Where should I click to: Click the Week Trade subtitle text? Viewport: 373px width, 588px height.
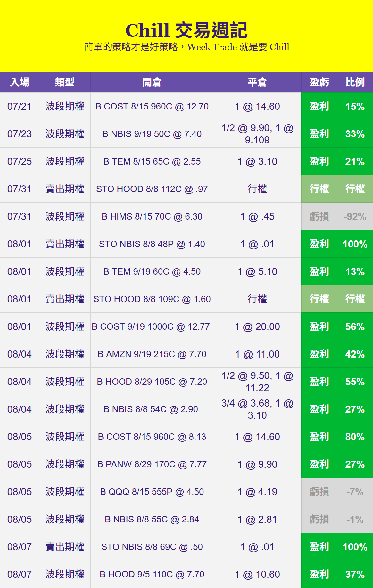click(186, 47)
